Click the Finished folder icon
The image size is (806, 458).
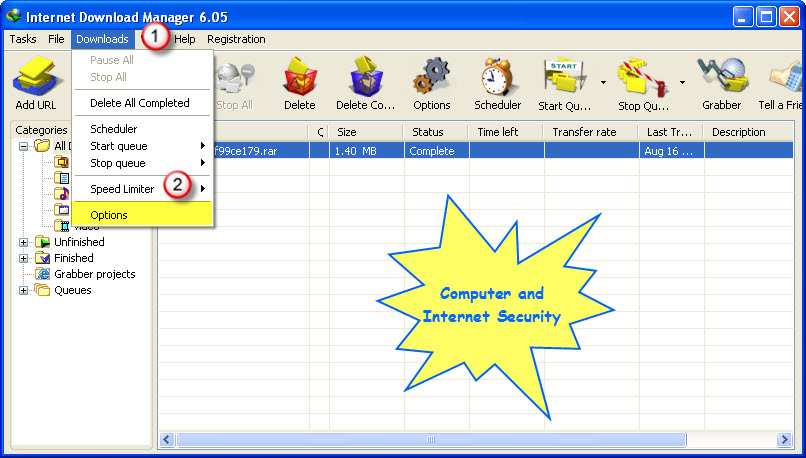pyautogui.click(x=43, y=258)
